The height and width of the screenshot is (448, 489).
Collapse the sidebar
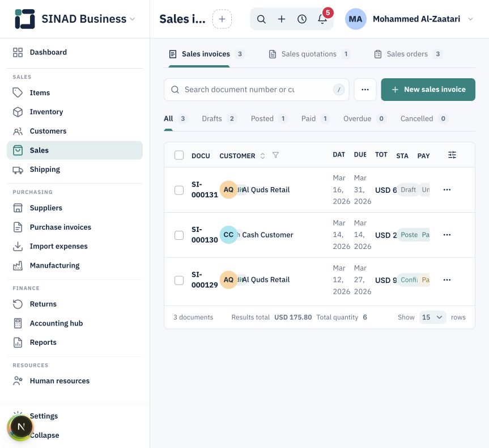coord(44,435)
